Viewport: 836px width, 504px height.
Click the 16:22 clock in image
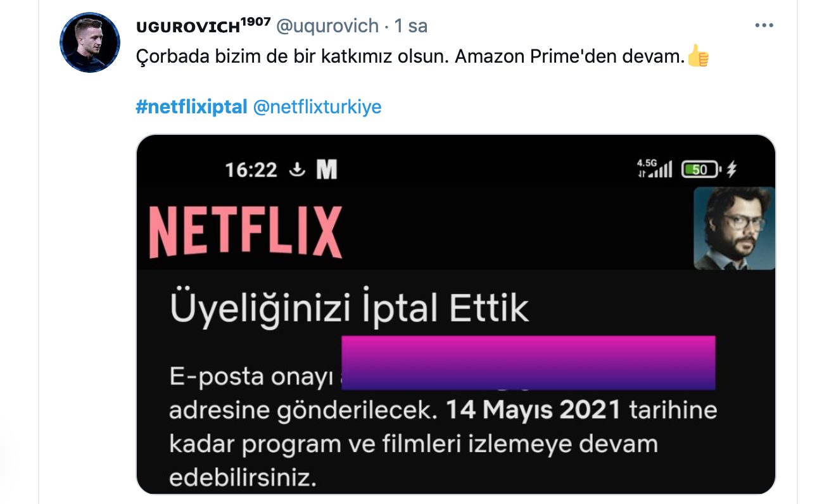tap(251, 170)
